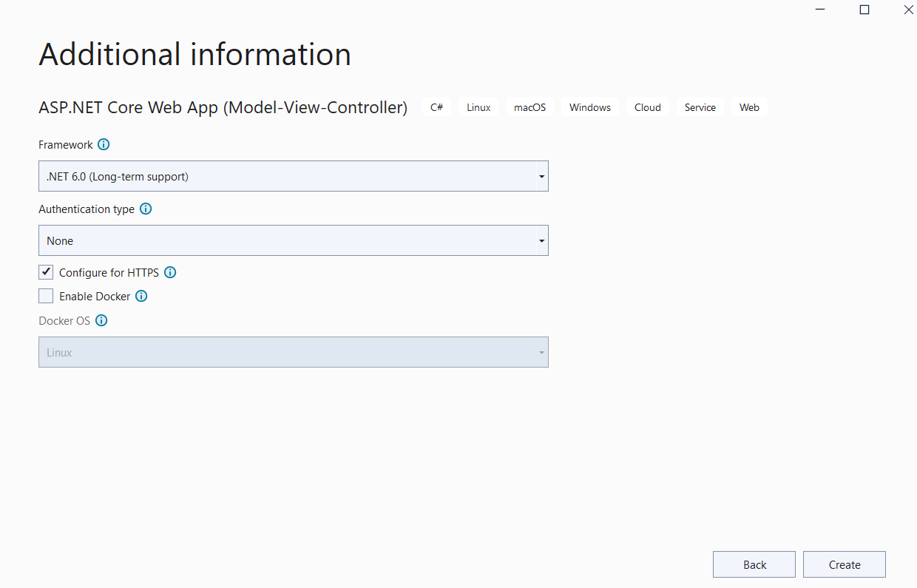Click the Enable Docker info icon
This screenshot has height=588, width=917.
[x=141, y=297]
